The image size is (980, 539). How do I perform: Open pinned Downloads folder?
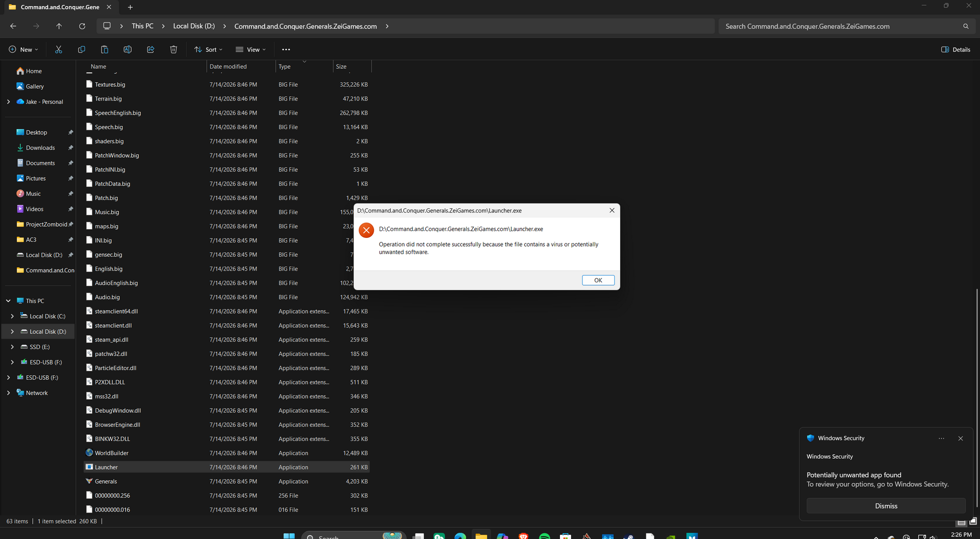coord(40,148)
